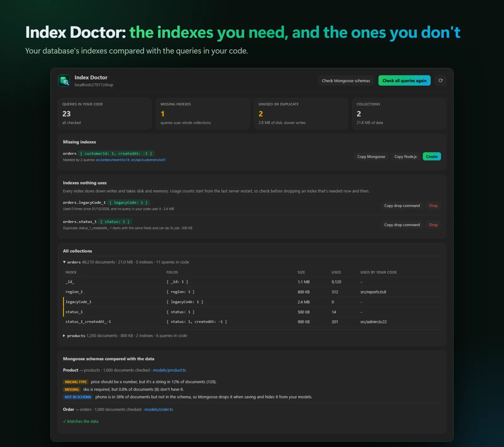This screenshot has height=447, width=504.
Task: Click the NOT IN SCHEMA badge
Action: [x=78, y=397]
